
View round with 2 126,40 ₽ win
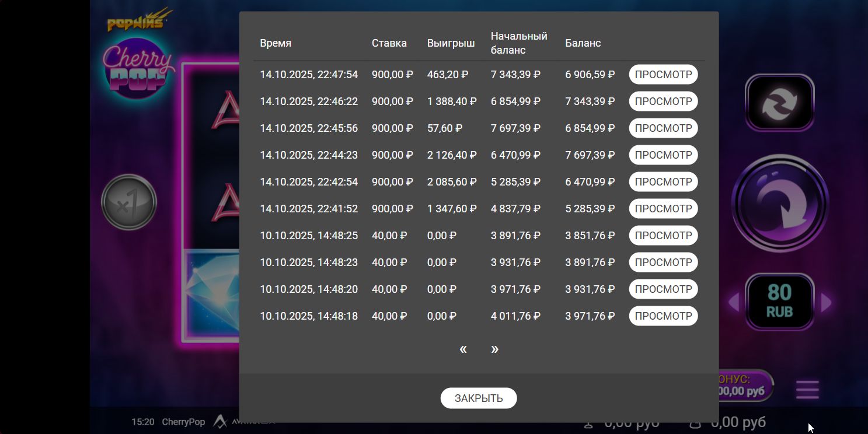663,155
